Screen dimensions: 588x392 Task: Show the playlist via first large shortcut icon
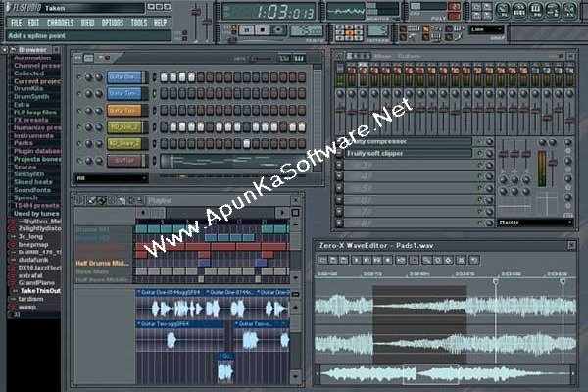click(x=503, y=11)
